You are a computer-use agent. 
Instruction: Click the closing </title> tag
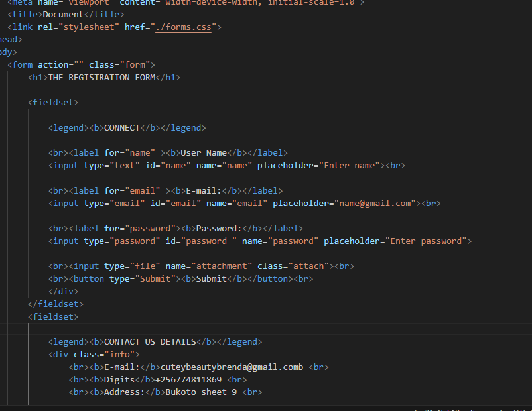(x=104, y=15)
